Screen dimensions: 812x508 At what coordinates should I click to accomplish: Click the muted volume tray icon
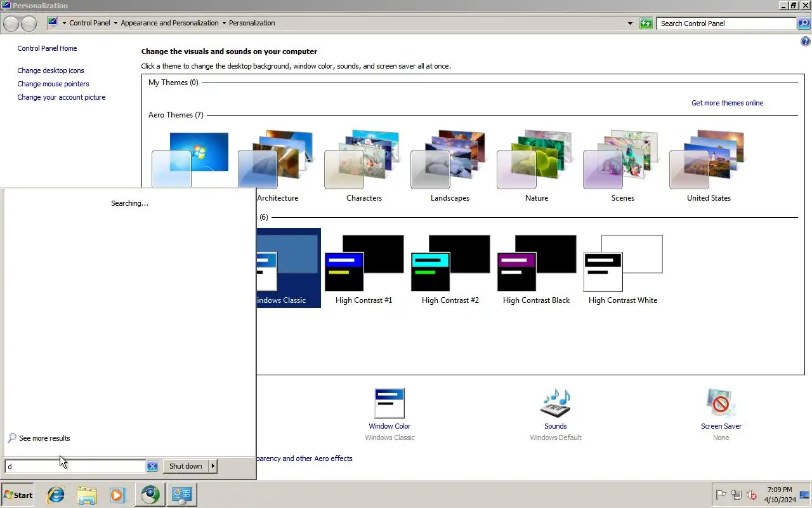[752, 495]
